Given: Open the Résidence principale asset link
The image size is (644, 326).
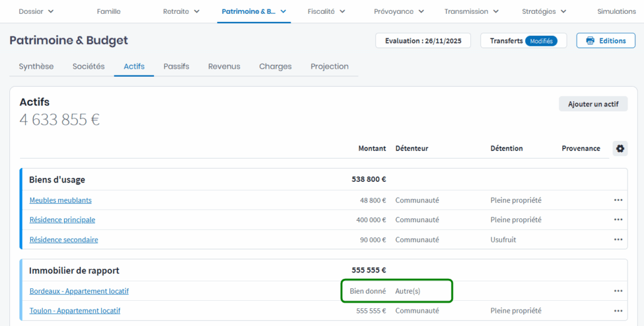Looking at the screenshot, I should coord(62,220).
